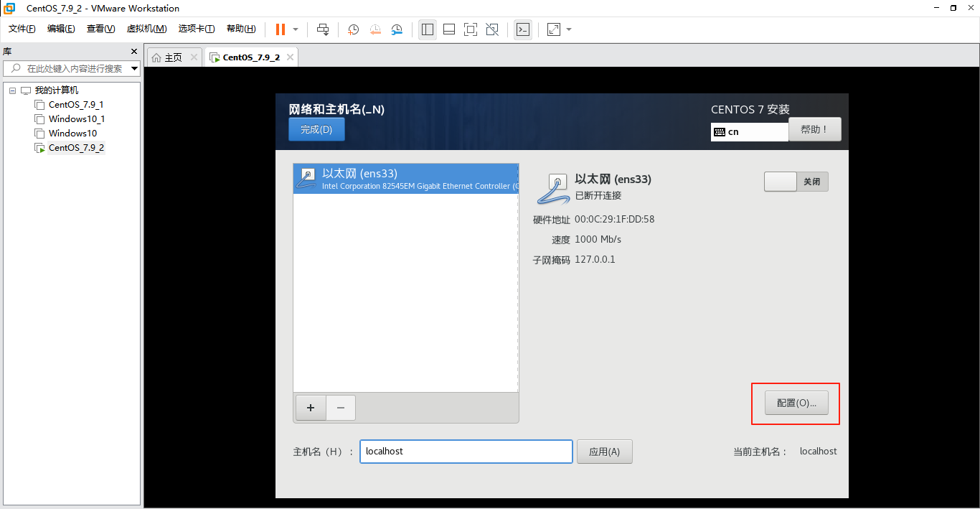This screenshot has width=980, height=509.
Task: Open the snapshot manager
Action: click(x=397, y=29)
